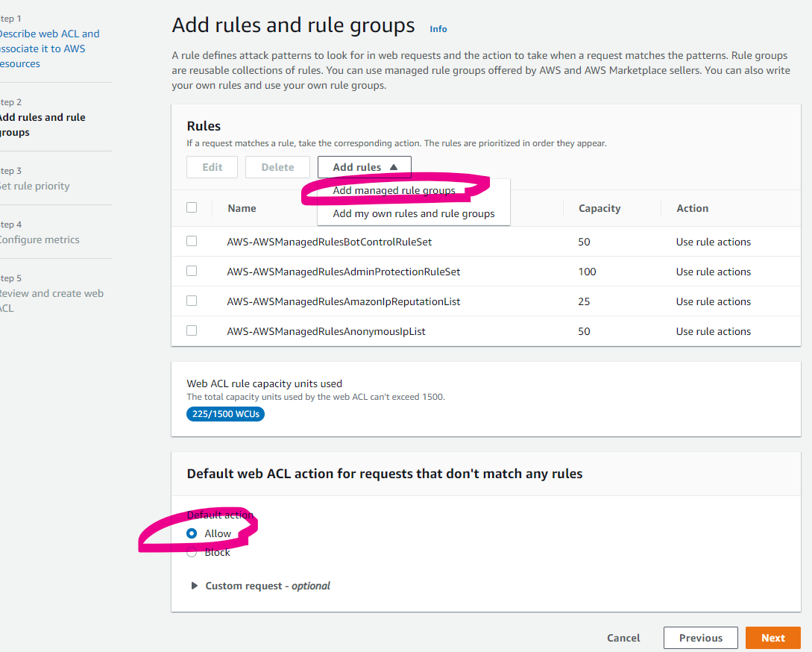
Task: Click the AWS-AWSManagedRulesAdminProtectionRuleSet name
Action: point(343,272)
